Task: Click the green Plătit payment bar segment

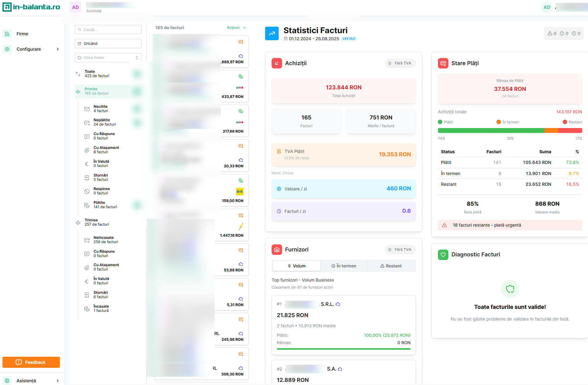Action: click(x=490, y=130)
